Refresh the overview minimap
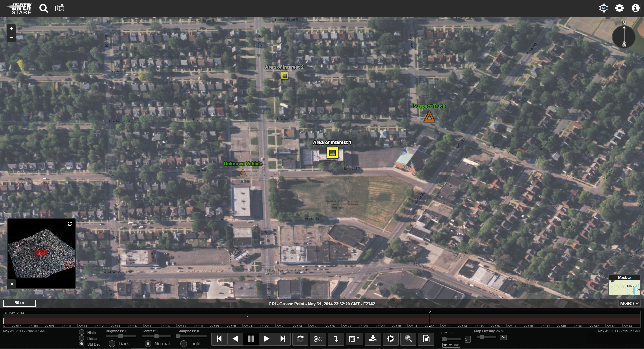This screenshot has height=349, width=644. point(70,224)
